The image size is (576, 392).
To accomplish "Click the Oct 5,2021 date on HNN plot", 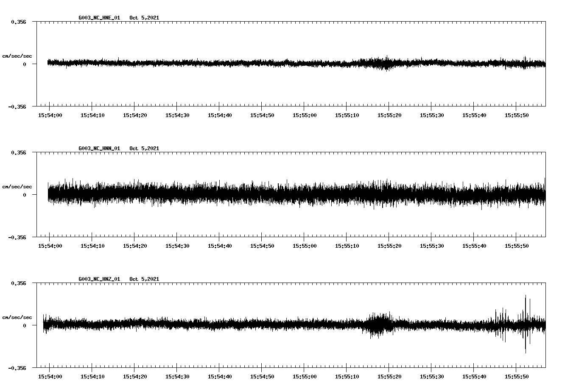I will (x=144, y=148).
